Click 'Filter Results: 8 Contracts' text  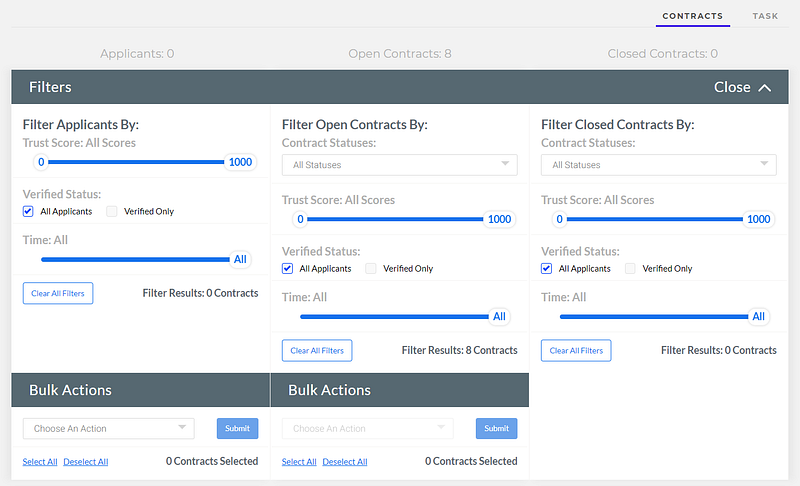pyautogui.click(x=459, y=350)
